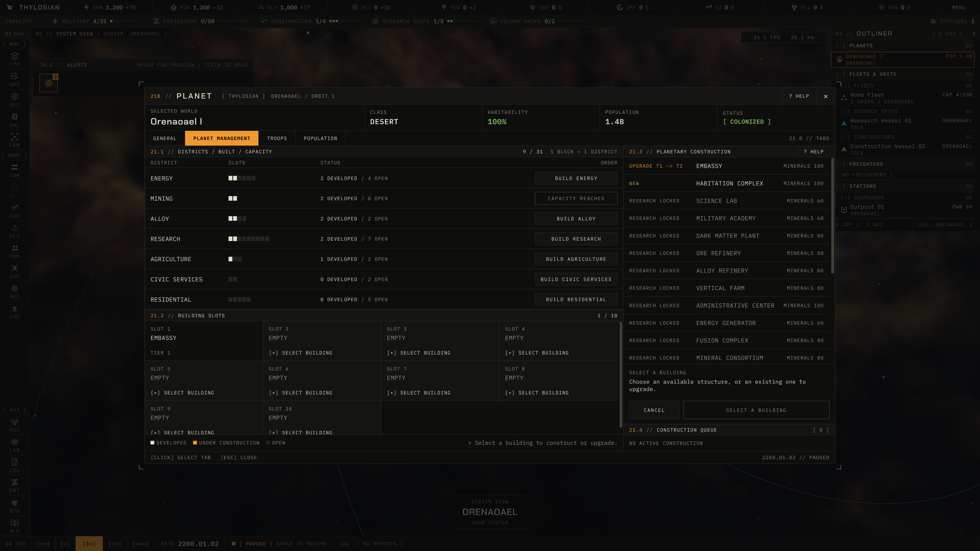Viewport: 980px width, 551px height.
Task: Click the FRM frame sidebar icon
Action: [15, 140]
